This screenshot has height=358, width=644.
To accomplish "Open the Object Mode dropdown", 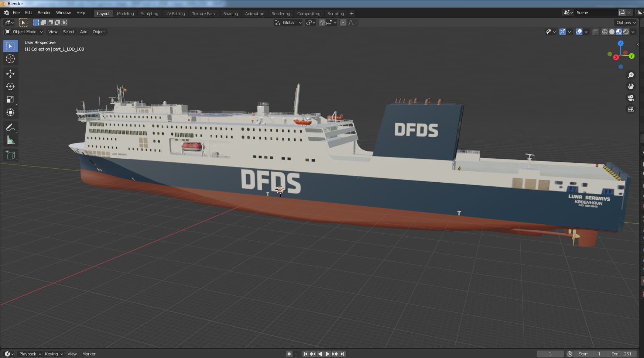I will [x=24, y=32].
